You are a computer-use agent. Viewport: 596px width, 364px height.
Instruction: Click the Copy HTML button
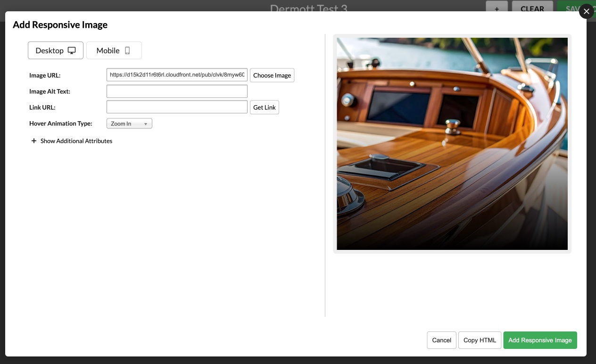(x=480, y=340)
